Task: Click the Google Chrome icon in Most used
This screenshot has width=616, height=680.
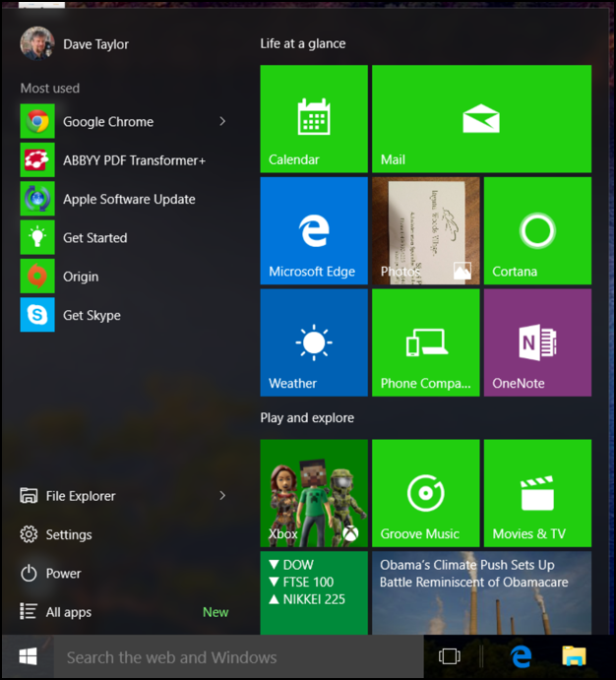Action: click(37, 121)
